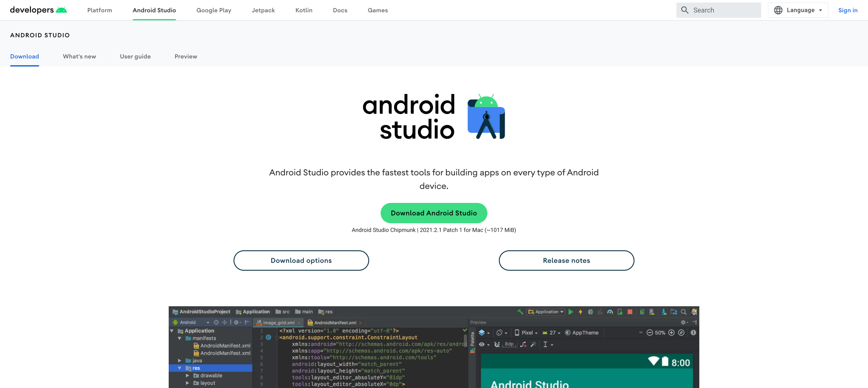Viewport: 868px width, 388px height.
Task: Open the API 27 version dropdown
Action: [x=551, y=333]
